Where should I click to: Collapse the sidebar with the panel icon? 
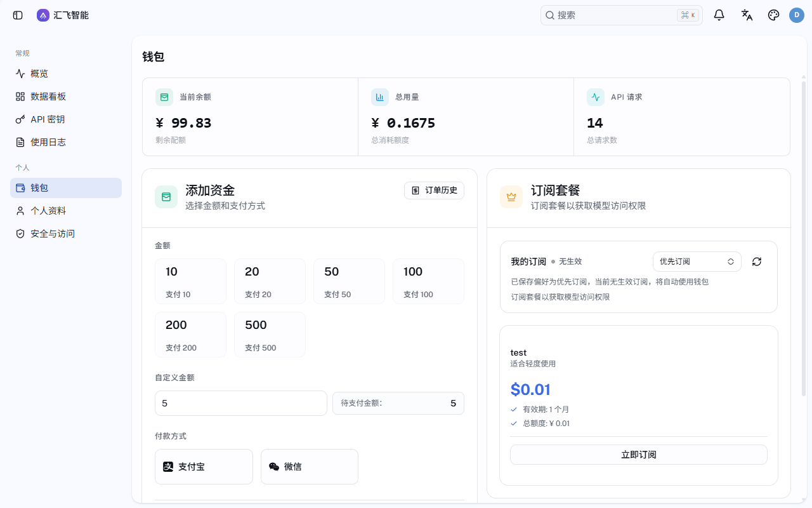(x=18, y=15)
